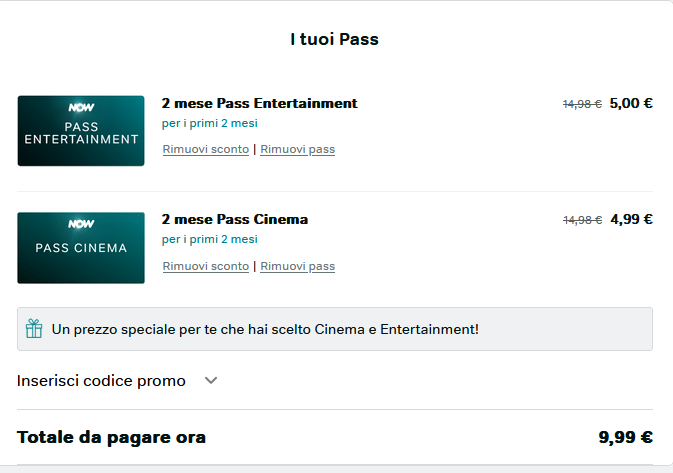
Task: Click the struck-through 14,98 € Entertainment price
Action: (x=582, y=104)
